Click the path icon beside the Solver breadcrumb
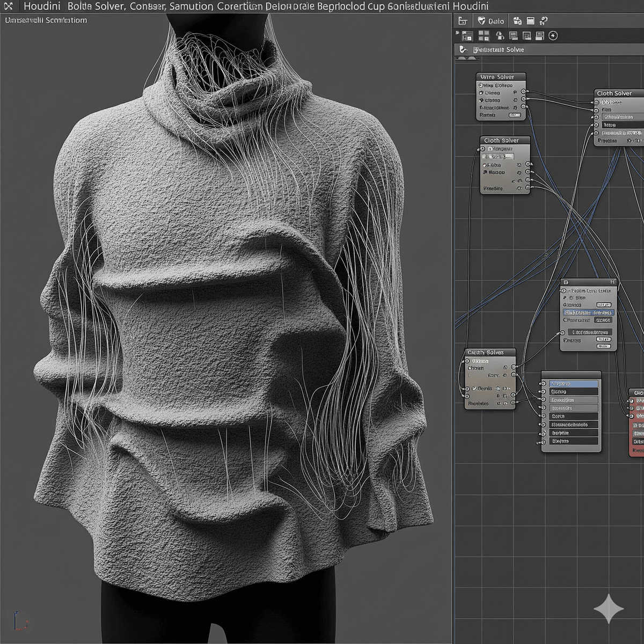The height and width of the screenshot is (644, 644). pyautogui.click(x=463, y=49)
